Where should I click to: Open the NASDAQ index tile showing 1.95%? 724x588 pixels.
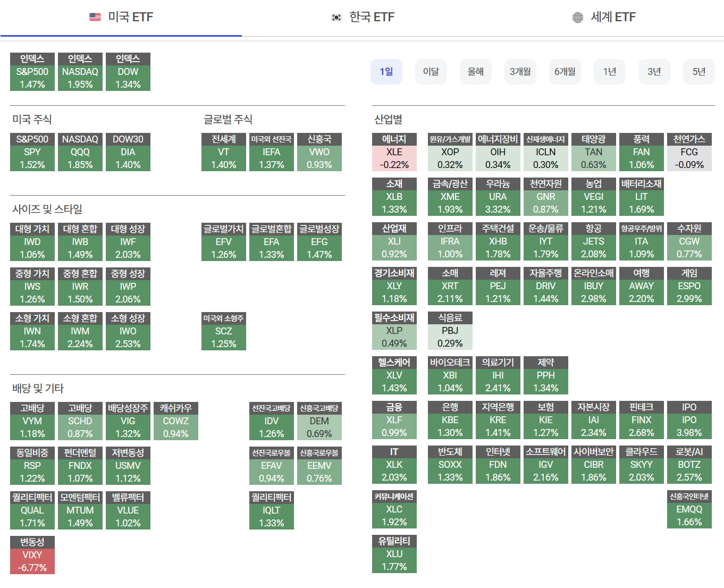tap(80, 72)
